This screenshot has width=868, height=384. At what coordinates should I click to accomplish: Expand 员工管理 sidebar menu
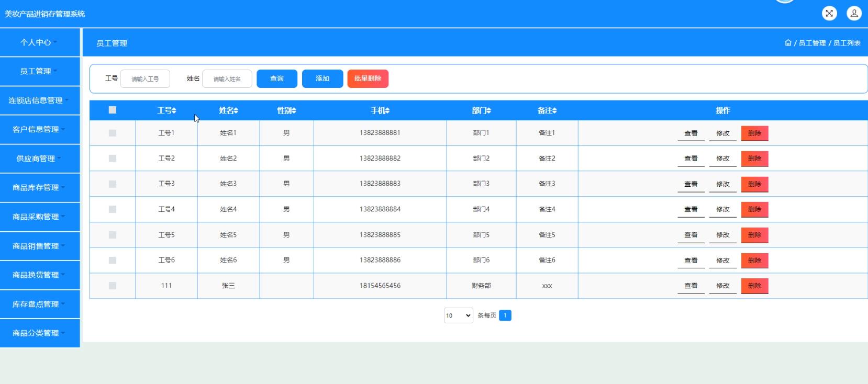pyautogui.click(x=40, y=71)
